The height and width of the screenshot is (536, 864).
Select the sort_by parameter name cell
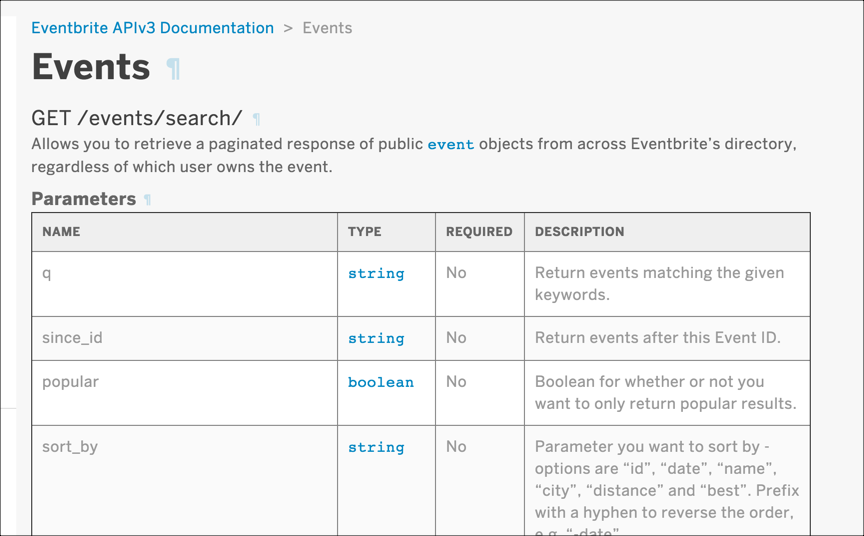pyautogui.click(x=70, y=447)
